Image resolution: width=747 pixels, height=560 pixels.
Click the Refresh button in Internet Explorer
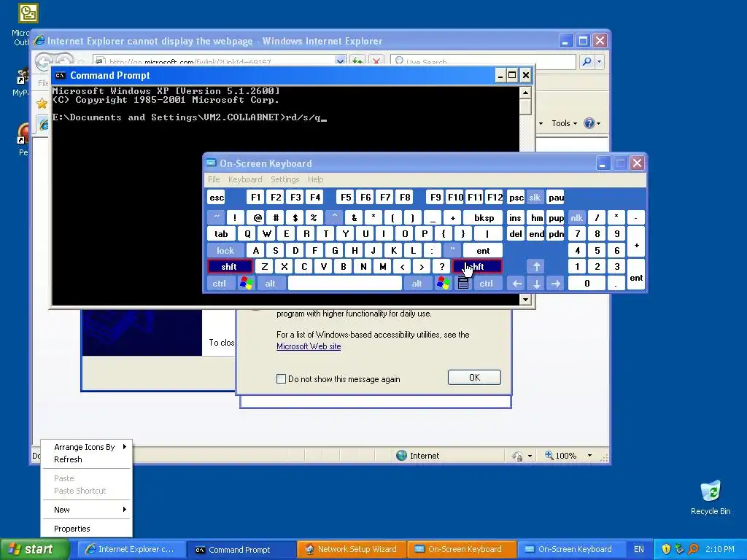(357, 61)
